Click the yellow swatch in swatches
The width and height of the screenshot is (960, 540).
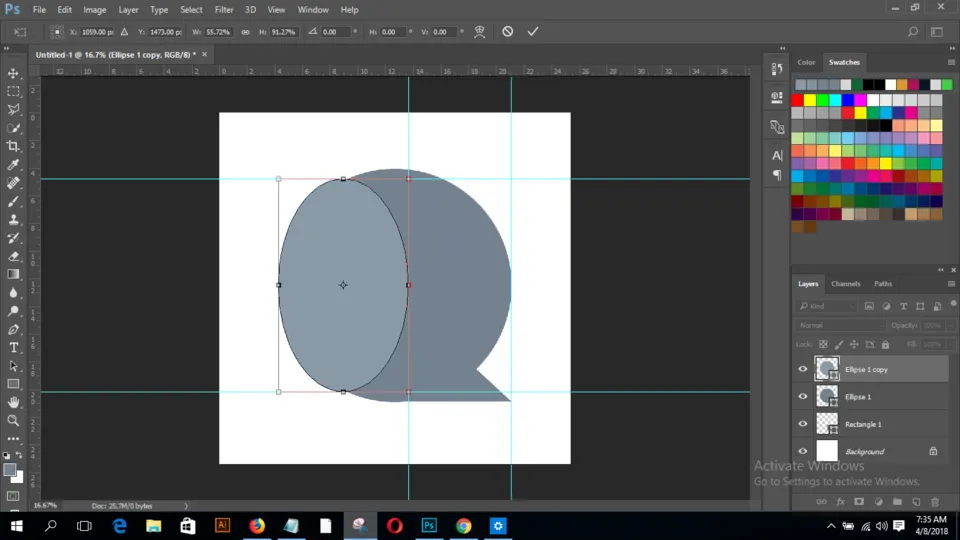810,100
